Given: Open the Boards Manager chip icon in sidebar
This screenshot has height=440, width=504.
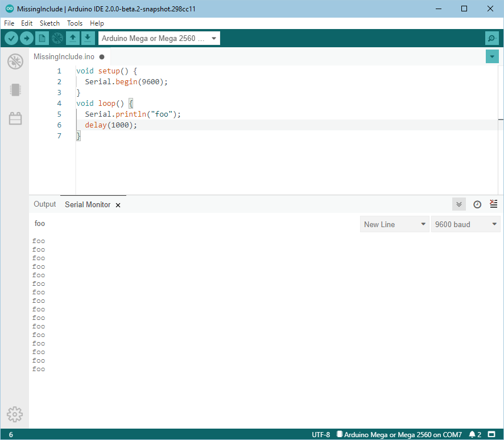Looking at the screenshot, I should (15, 90).
